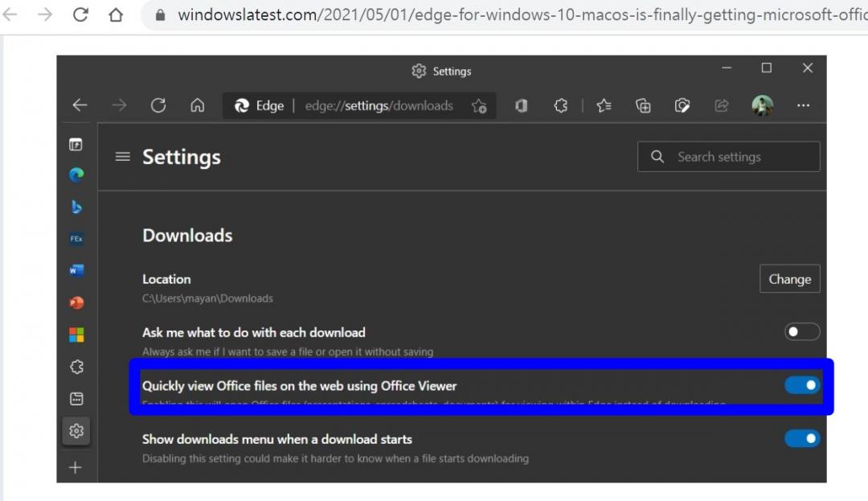Disable 'Show downloads menu when a download starts'
868x501 pixels.
(801, 438)
